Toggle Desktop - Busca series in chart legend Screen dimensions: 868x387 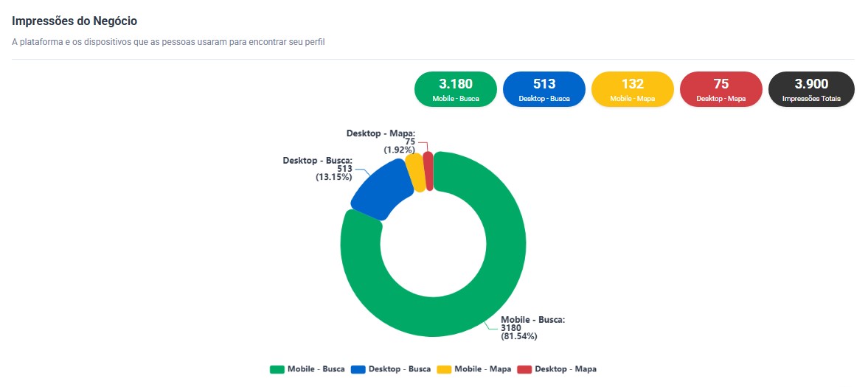tap(399, 369)
